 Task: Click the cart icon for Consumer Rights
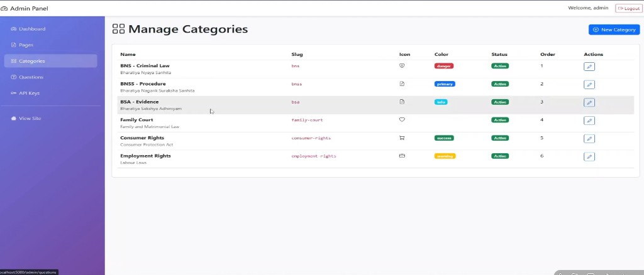[402, 137]
